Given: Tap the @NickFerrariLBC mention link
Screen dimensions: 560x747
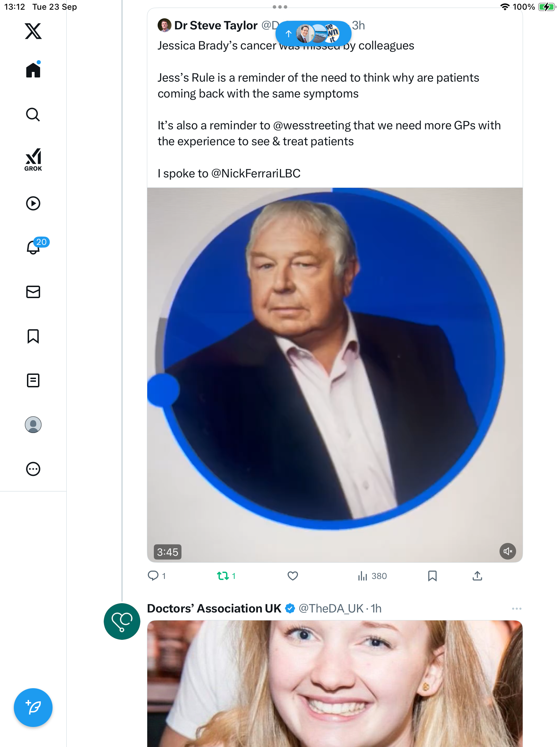Looking at the screenshot, I should pyautogui.click(x=256, y=173).
